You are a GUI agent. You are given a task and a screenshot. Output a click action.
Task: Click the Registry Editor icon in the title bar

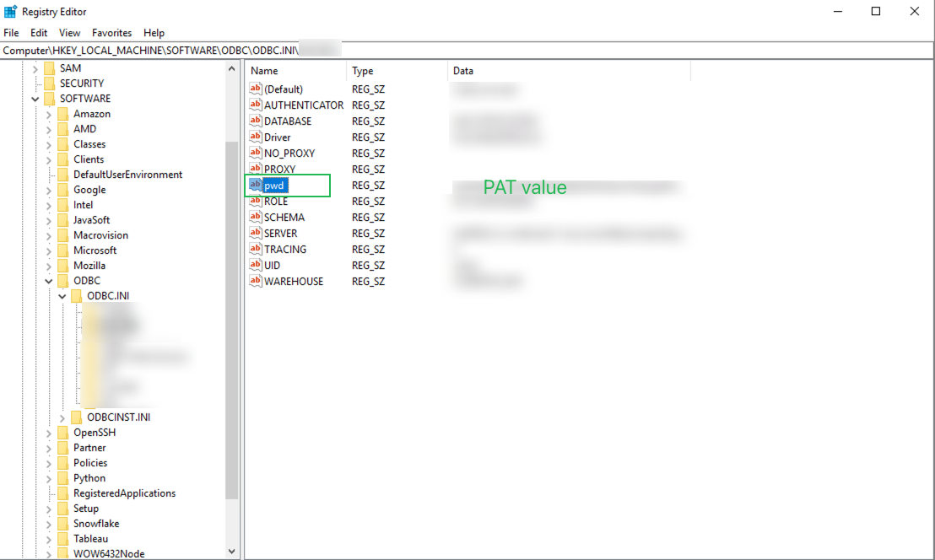[8, 11]
